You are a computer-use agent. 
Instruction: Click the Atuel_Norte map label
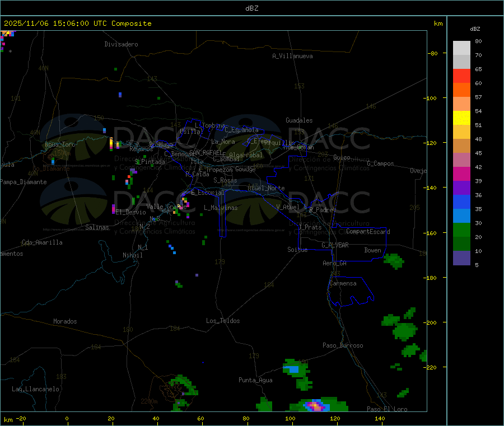pyautogui.click(x=266, y=188)
